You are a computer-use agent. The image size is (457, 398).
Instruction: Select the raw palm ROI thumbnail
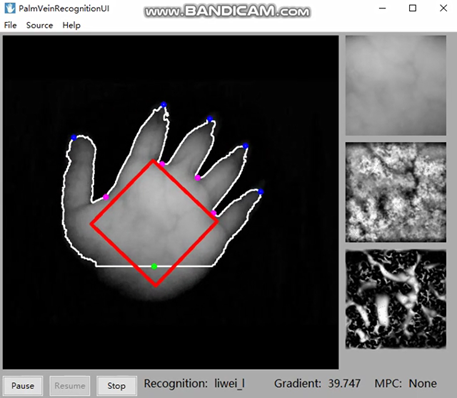point(396,85)
